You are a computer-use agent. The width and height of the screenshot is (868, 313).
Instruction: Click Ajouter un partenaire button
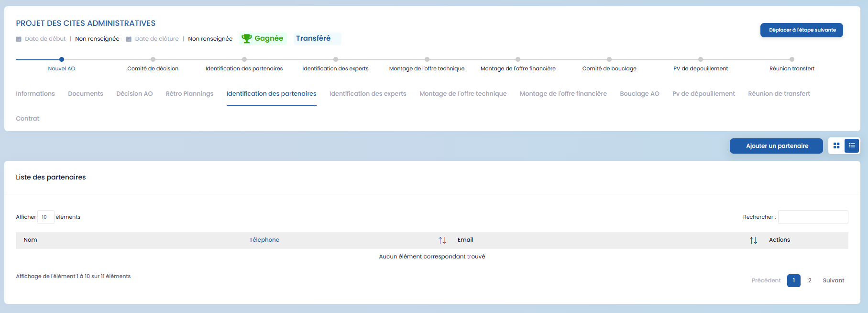pos(776,146)
